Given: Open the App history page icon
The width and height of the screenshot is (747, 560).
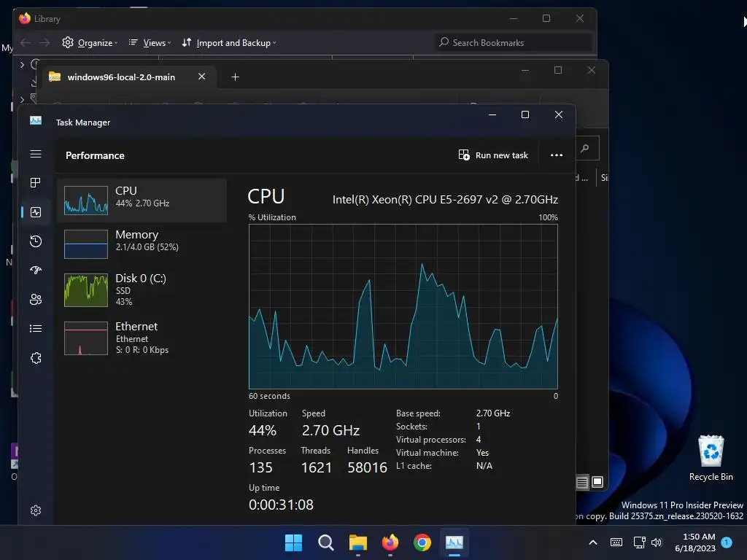Looking at the screenshot, I should point(36,241).
